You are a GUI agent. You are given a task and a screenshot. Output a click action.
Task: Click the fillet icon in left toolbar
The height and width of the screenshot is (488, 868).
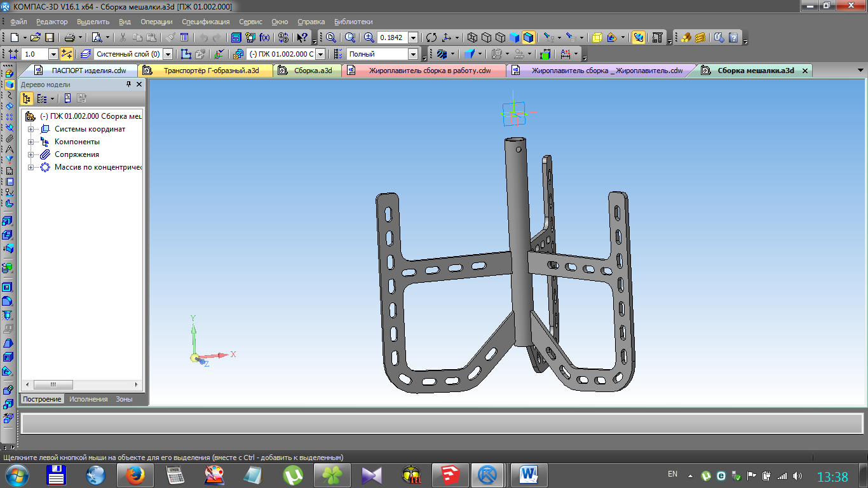[x=8, y=301]
